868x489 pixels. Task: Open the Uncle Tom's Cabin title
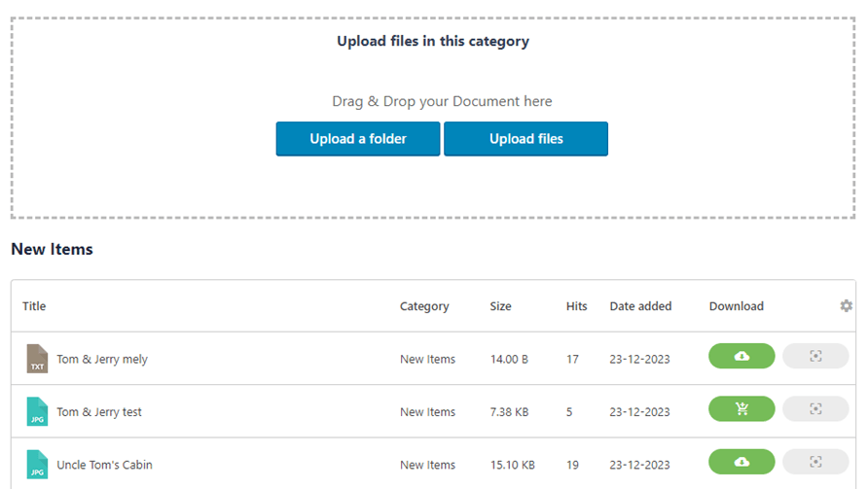point(104,465)
